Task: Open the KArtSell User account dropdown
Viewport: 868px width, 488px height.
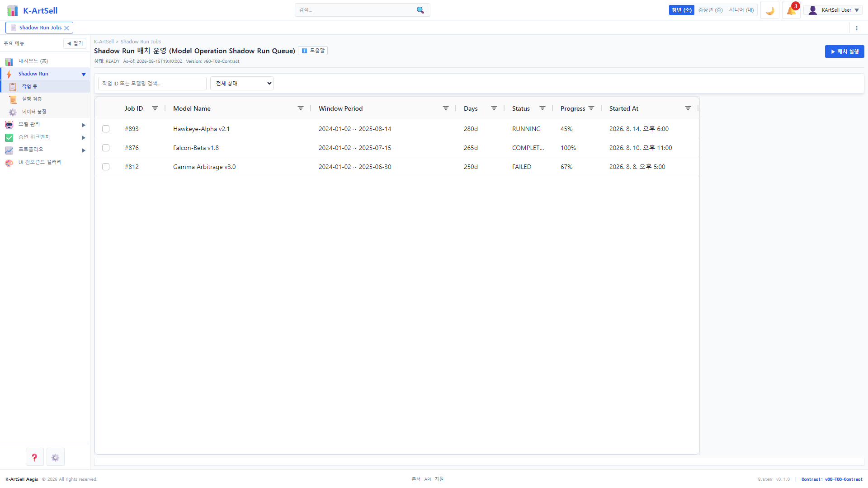Action: click(833, 10)
